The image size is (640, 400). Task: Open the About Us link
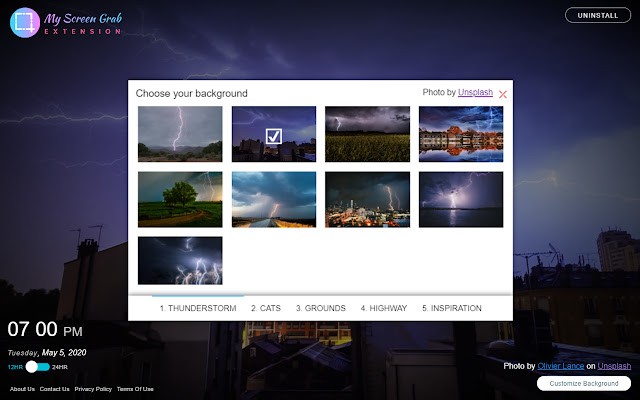22,389
